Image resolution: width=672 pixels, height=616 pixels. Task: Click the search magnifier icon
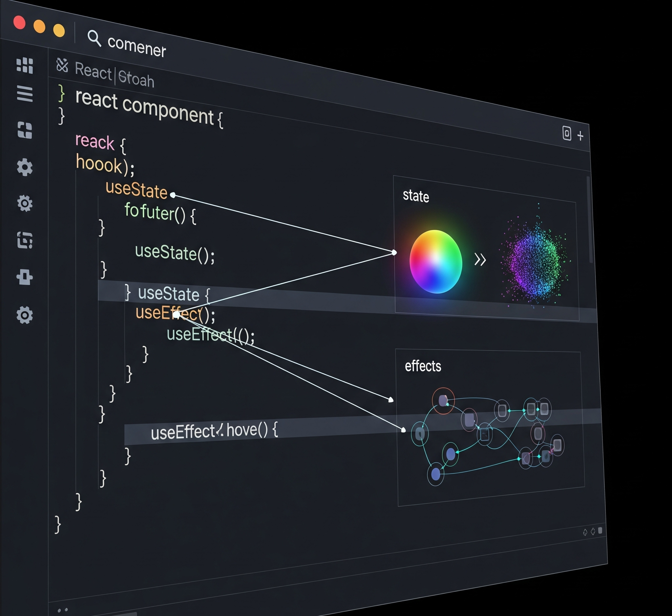pyautogui.click(x=94, y=39)
